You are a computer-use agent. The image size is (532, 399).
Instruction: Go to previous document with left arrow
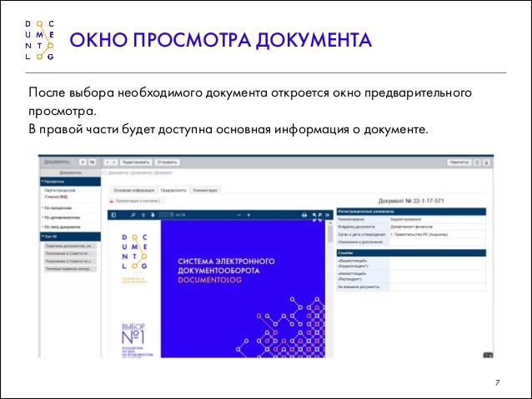[x=108, y=162]
